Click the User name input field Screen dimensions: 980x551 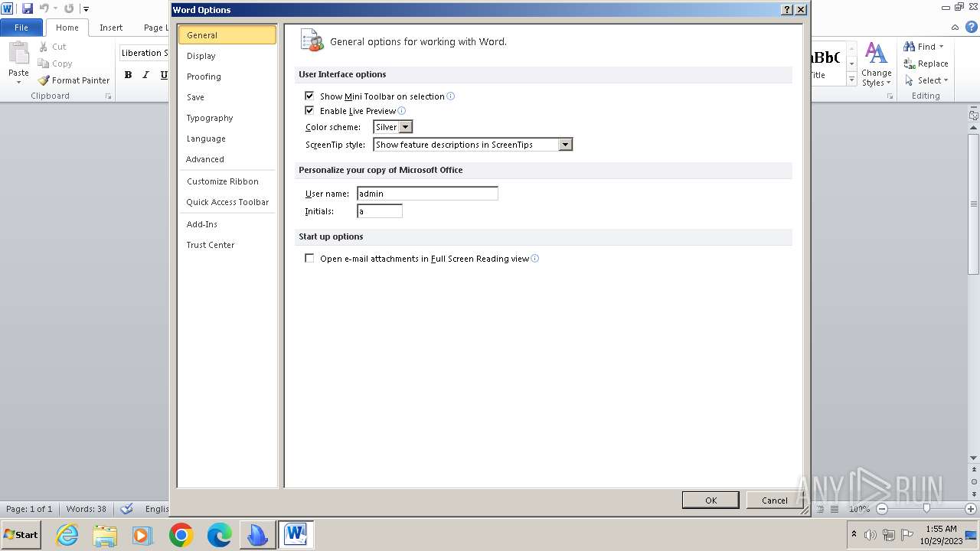(427, 194)
